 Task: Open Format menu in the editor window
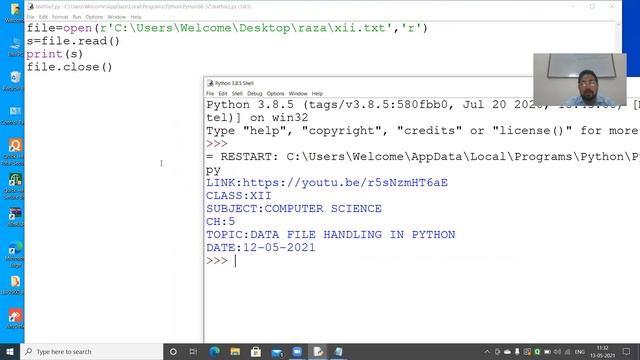(60, 17)
